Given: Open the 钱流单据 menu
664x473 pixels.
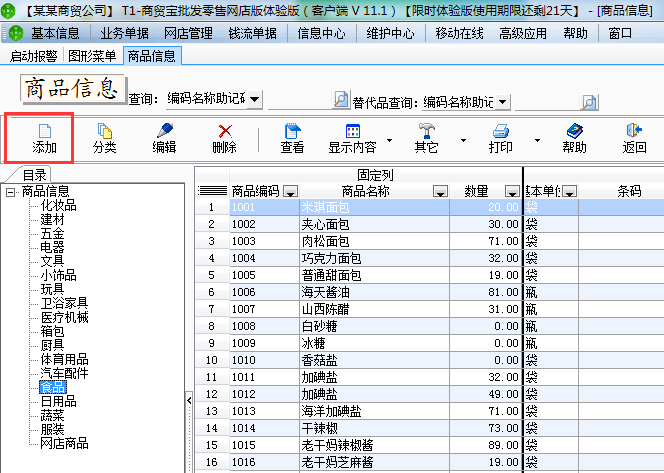Looking at the screenshot, I should tap(252, 33).
